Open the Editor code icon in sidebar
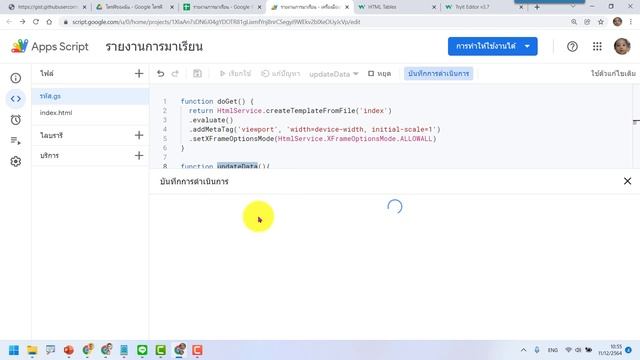Screen dimensions: 640x360 [16, 99]
